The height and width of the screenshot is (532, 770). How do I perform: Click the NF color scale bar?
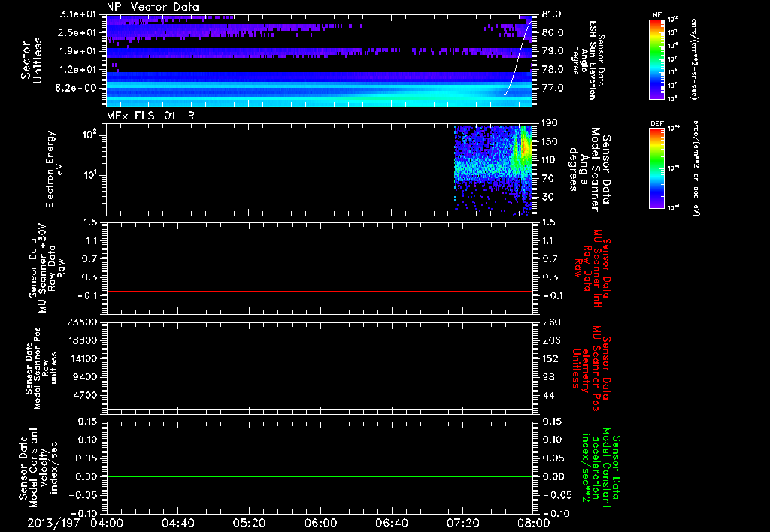(x=656, y=59)
